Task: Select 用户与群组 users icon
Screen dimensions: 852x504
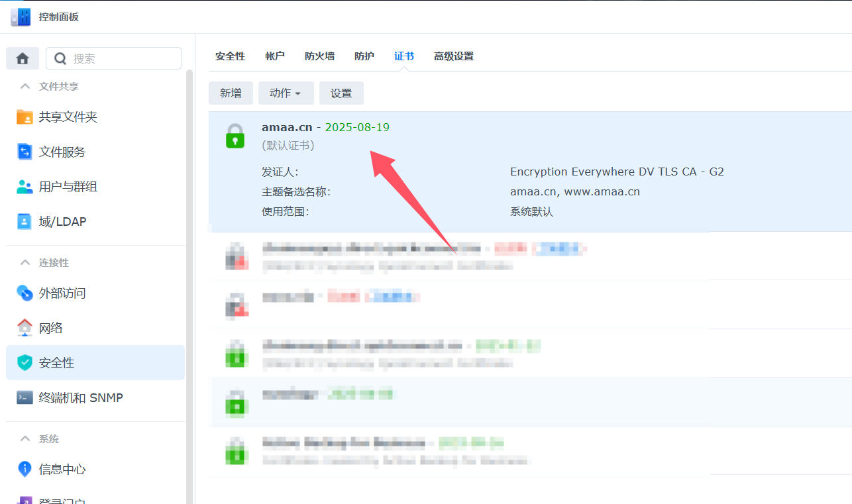Action: (25, 187)
